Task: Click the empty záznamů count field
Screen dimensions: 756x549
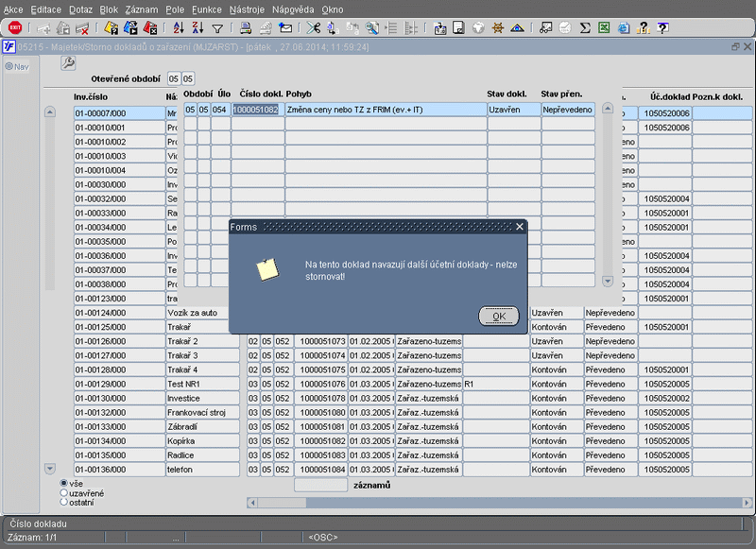Action: pos(320,485)
